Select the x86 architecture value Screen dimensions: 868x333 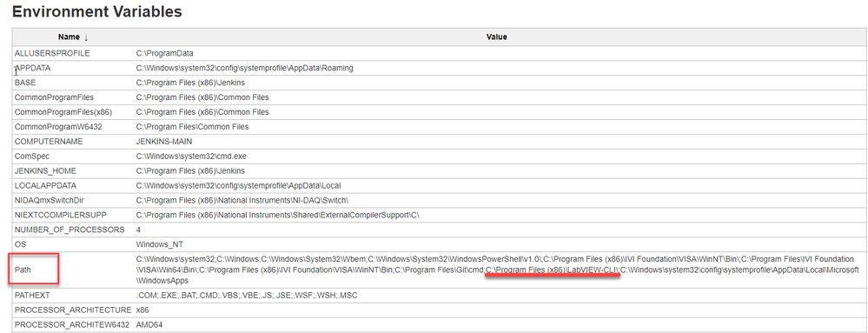(142, 310)
